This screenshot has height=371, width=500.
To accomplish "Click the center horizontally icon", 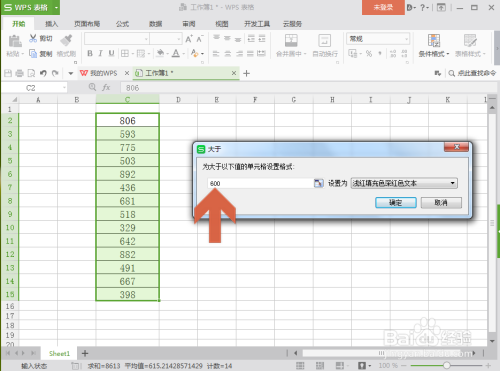I will tap(228, 53).
